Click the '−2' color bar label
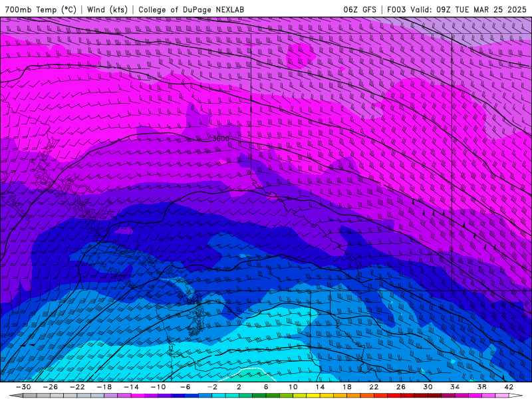The image size is (532, 399). point(212,387)
